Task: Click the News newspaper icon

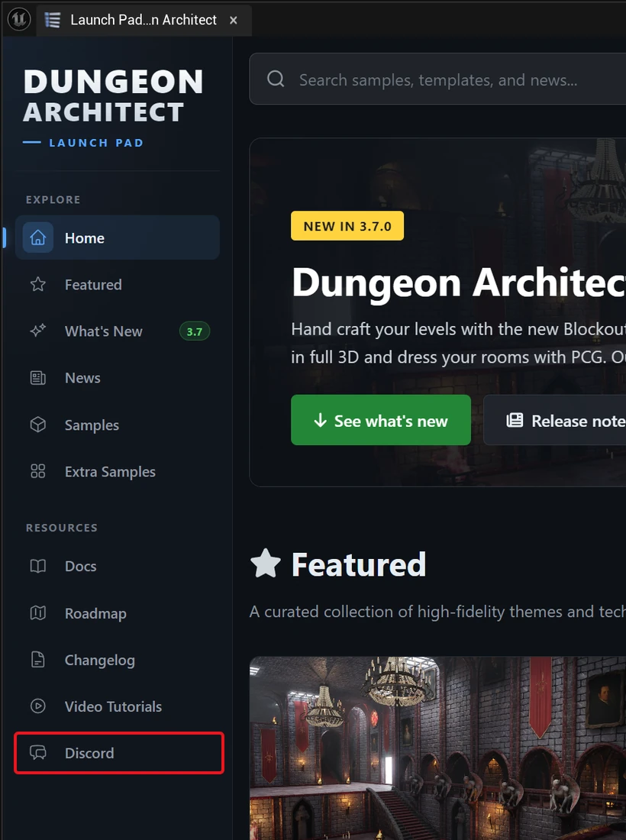Action: pyautogui.click(x=38, y=378)
